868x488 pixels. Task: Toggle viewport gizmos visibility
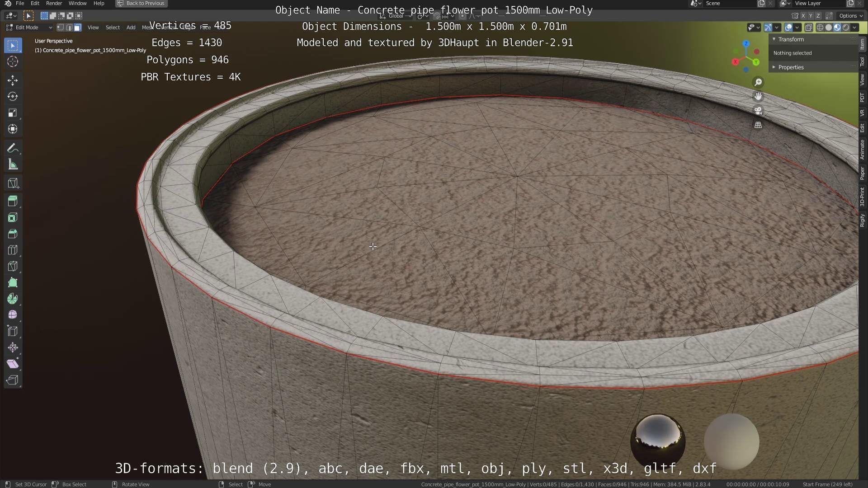pos(768,28)
